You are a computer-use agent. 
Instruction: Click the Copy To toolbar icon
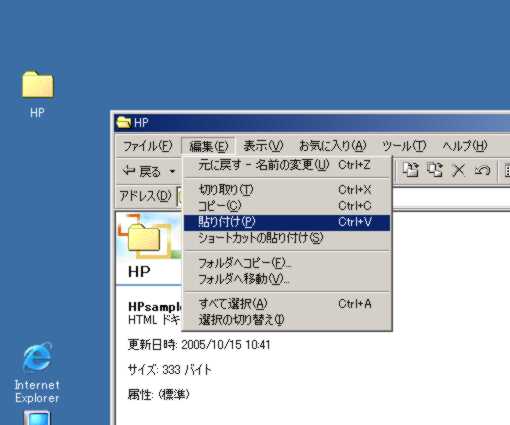(x=435, y=170)
